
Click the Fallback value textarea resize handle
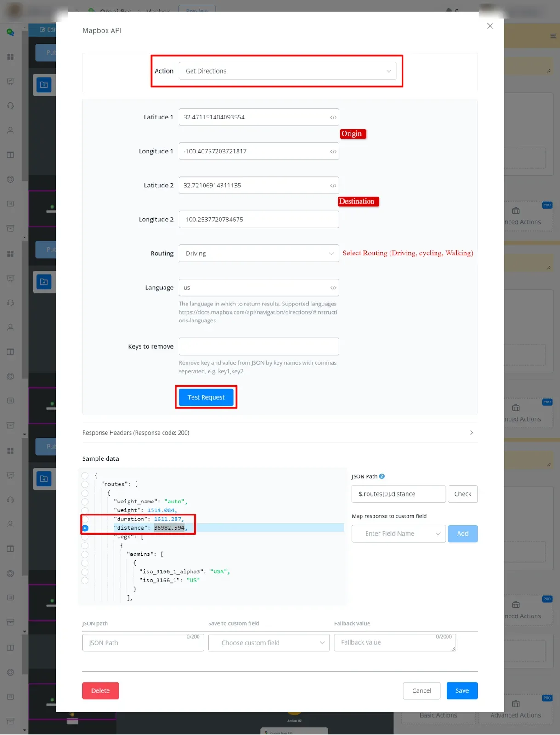pos(453,649)
